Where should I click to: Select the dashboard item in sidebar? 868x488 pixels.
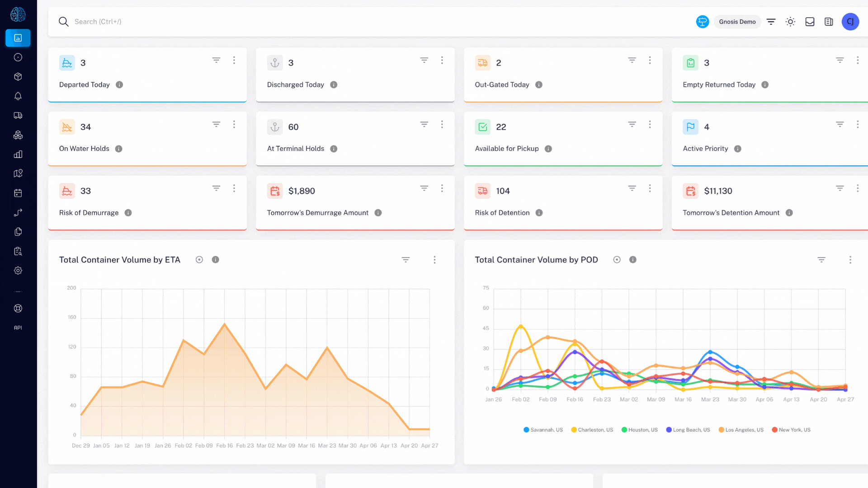pyautogui.click(x=18, y=38)
